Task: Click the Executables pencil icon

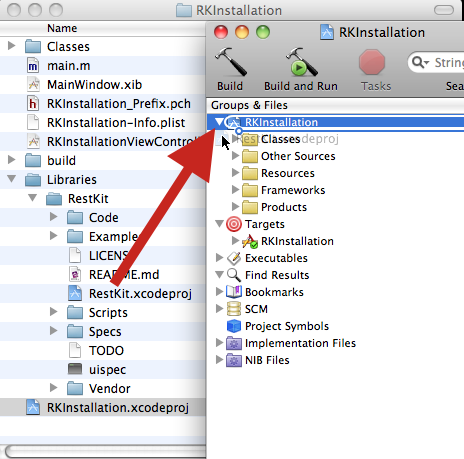Action: [234, 258]
